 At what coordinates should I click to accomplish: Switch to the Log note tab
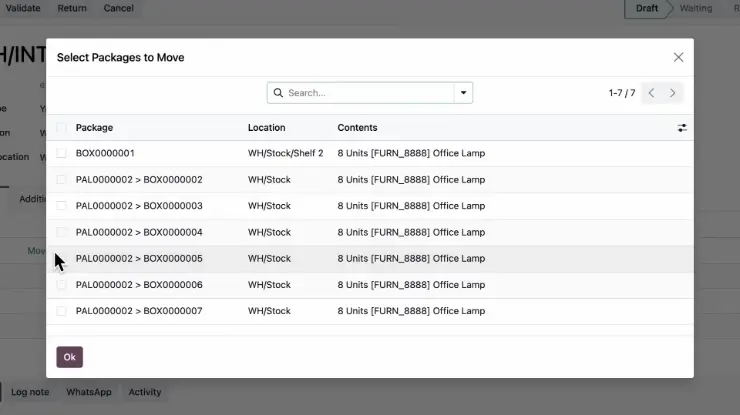pos(30,392)
